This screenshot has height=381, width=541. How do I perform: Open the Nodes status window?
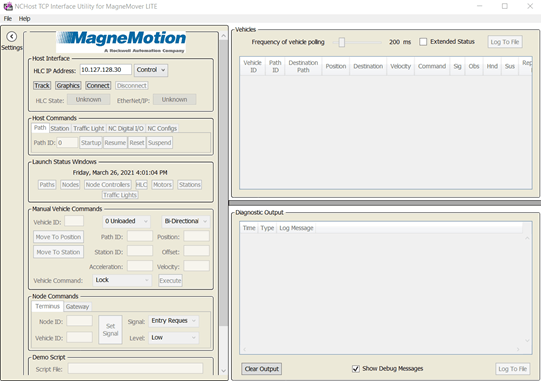70,185
